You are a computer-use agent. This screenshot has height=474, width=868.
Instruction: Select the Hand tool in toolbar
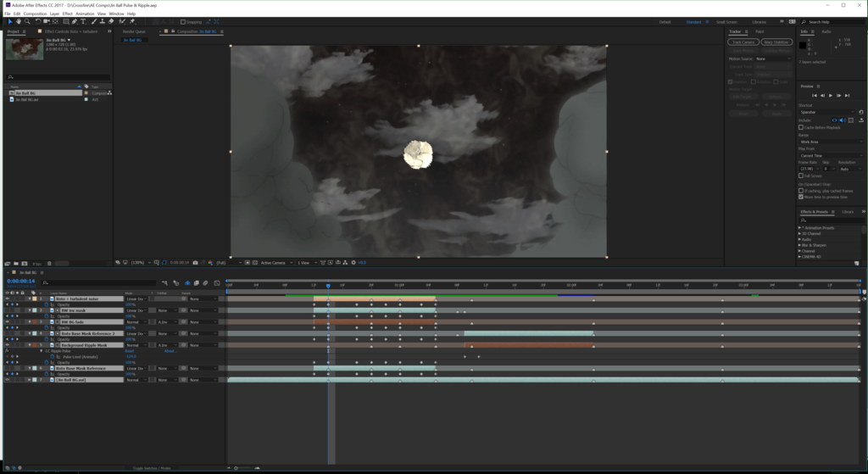[18, 22]
